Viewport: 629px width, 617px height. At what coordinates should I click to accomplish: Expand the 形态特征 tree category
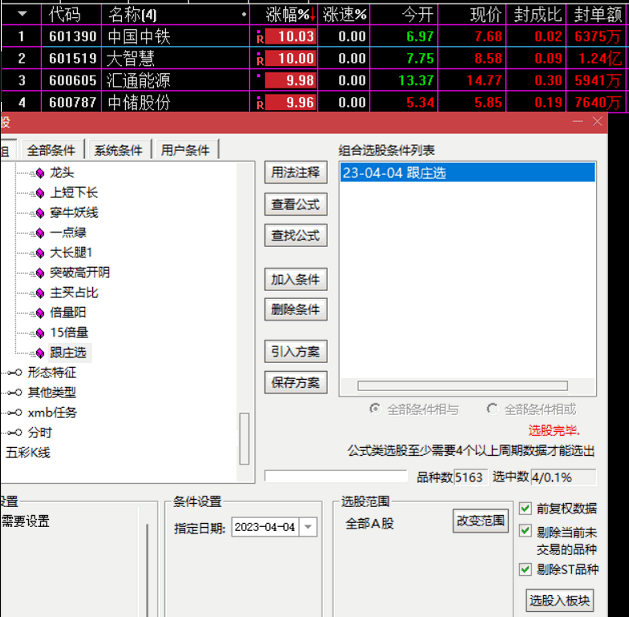tap(14, 373)
